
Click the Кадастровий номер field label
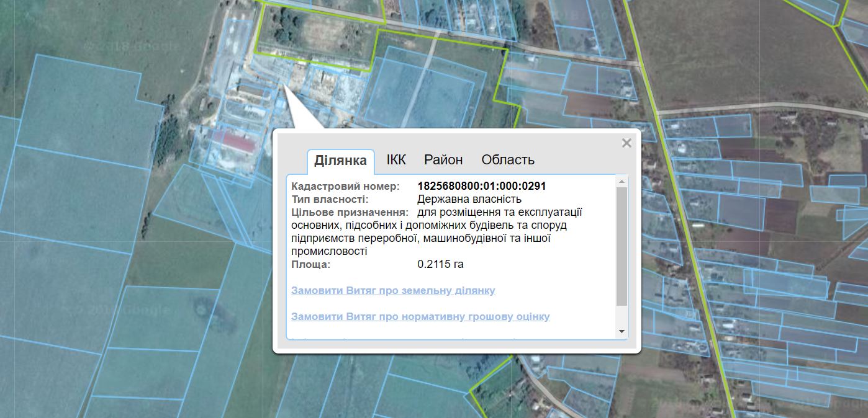click(x=345, y=186)
